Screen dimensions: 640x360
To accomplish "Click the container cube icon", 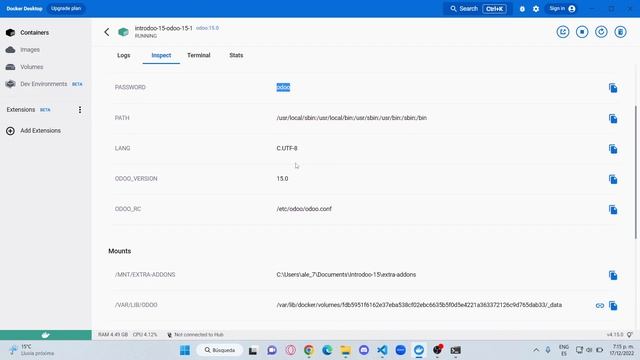I will click(x=123, y=32).
